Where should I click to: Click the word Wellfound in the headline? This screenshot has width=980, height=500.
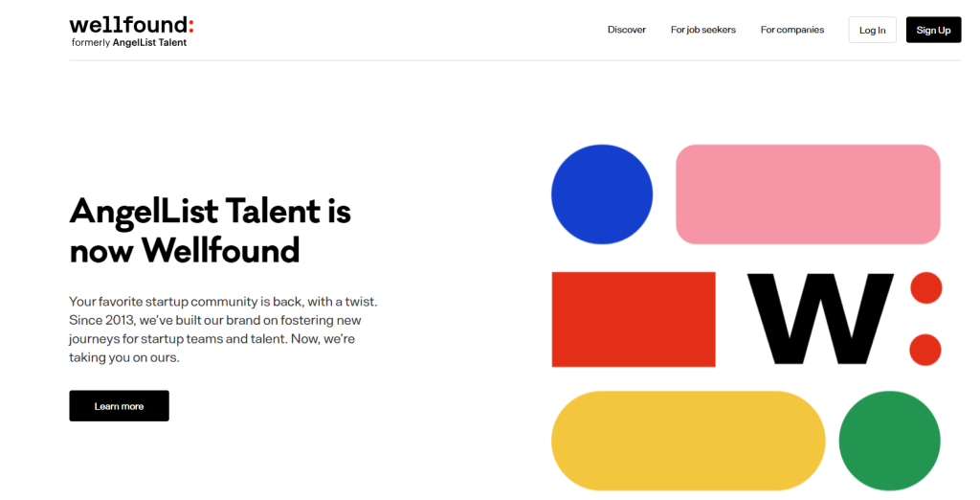click(221, 250)
